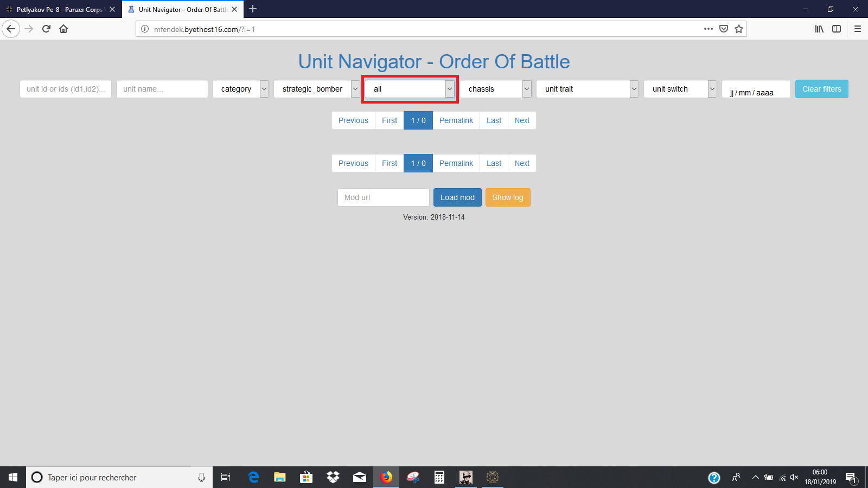
Task: Reload the current page
Action: (x=46, y=29)
